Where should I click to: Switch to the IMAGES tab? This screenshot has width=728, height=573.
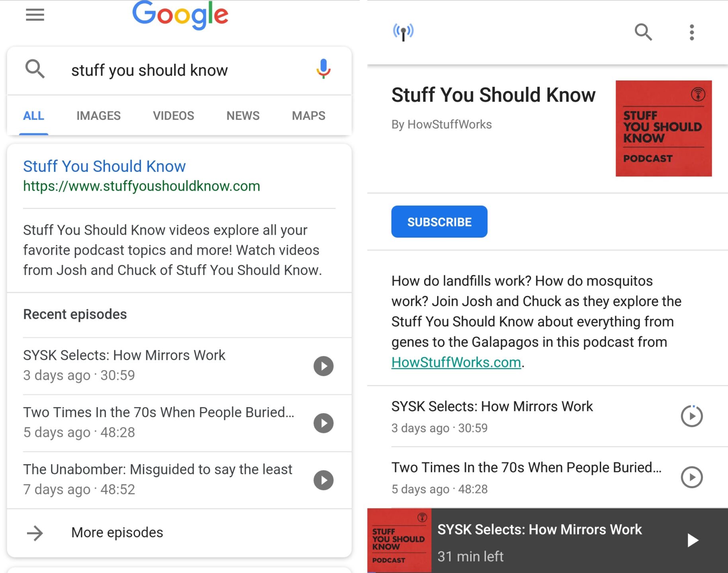tap(98, 115)
